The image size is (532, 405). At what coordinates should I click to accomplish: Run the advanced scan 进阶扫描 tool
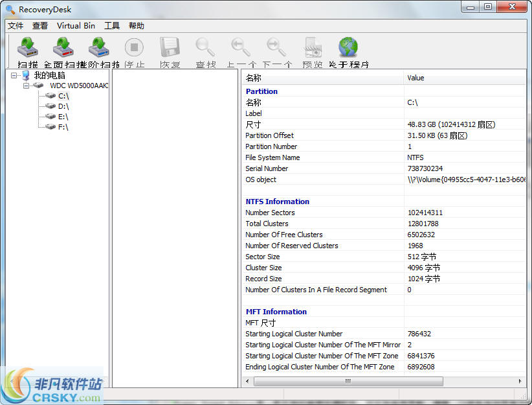(98, 47)
